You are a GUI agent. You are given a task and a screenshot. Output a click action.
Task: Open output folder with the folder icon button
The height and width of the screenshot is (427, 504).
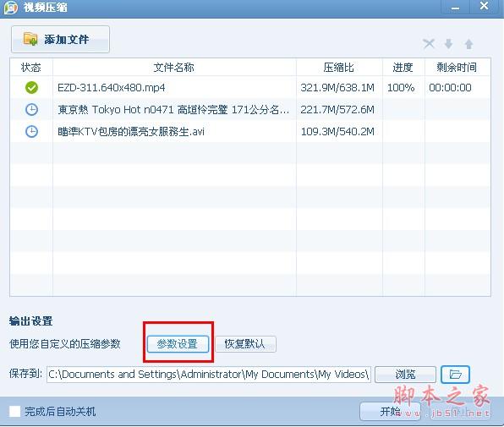tap(455, 375)
